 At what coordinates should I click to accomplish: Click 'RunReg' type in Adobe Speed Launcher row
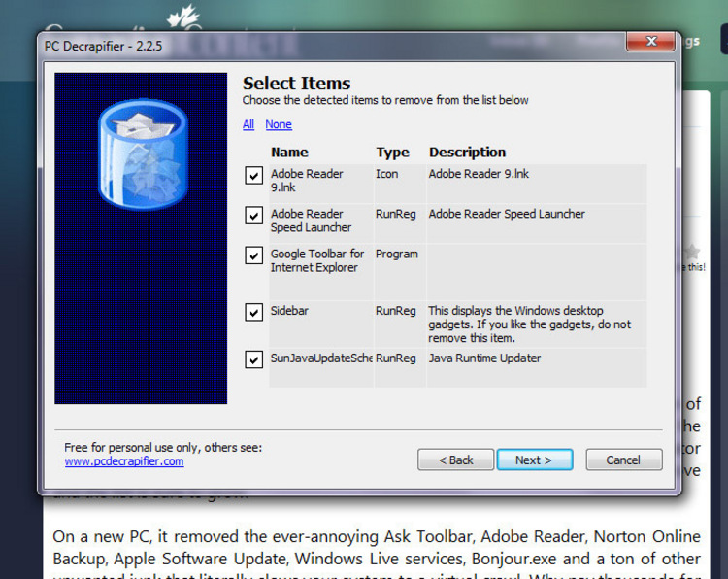[400, 224]
